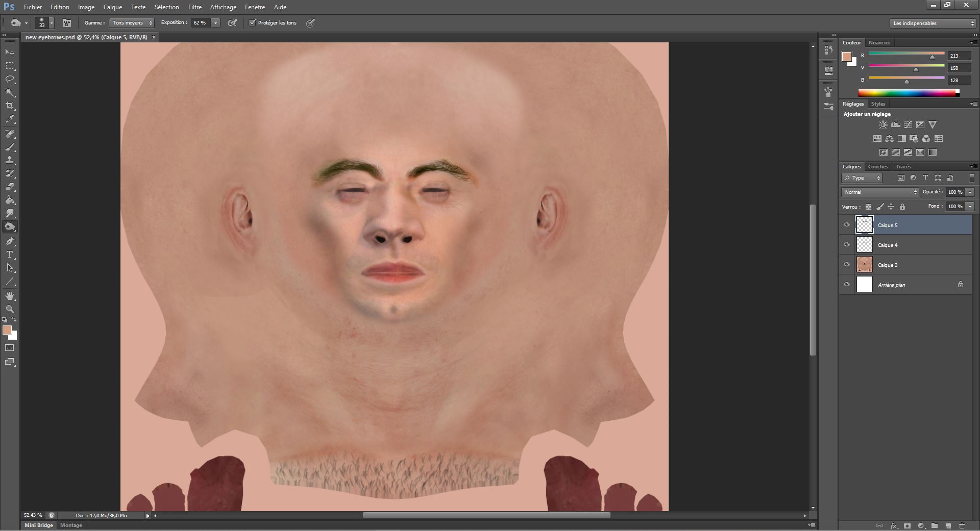Select the Text tool

click(x=10, y=255)
